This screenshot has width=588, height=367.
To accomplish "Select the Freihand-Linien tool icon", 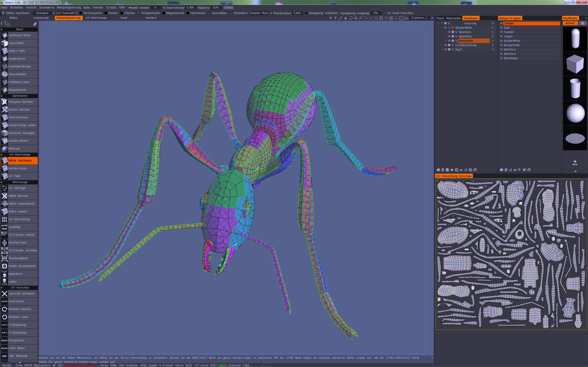I will tap(4, 82).
